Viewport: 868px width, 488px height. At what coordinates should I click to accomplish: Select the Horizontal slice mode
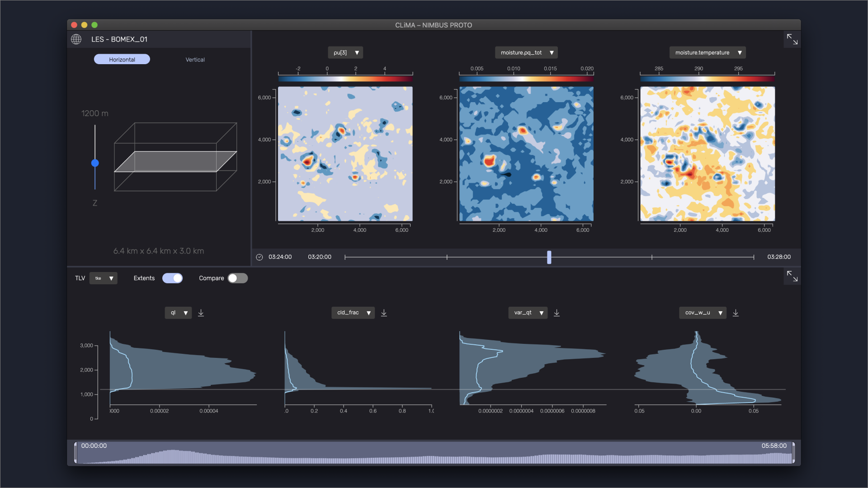click(x=122, y=59)
